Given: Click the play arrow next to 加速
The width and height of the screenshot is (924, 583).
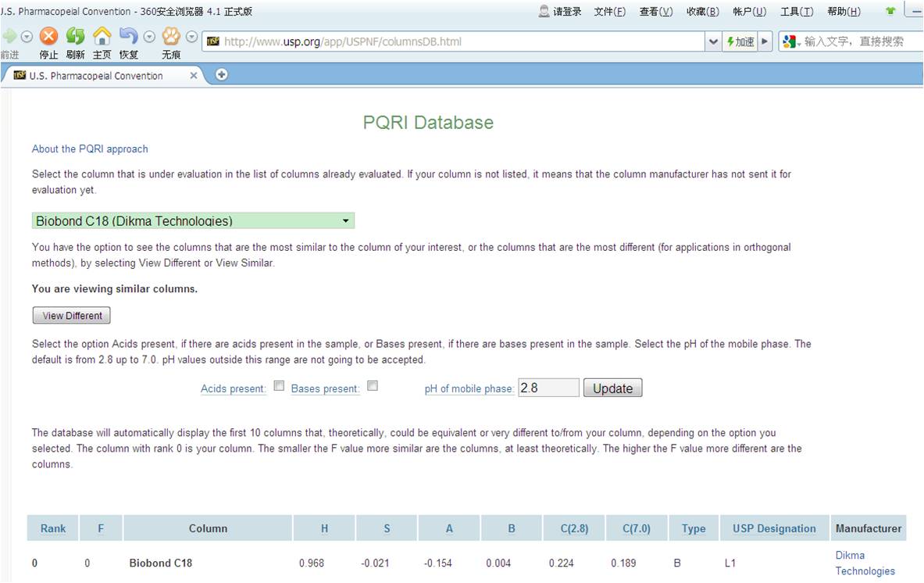Looking at the screenshot, I should tap(765, 41).
